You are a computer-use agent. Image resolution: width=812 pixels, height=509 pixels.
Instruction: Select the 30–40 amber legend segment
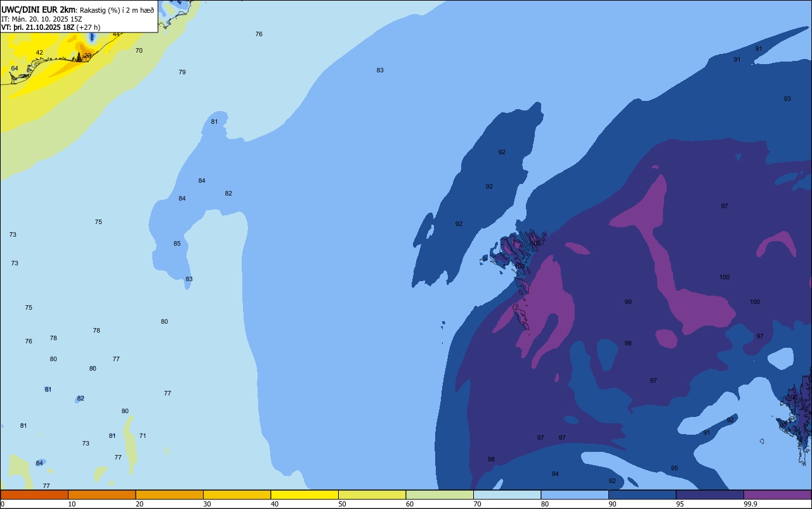point(237,494)
